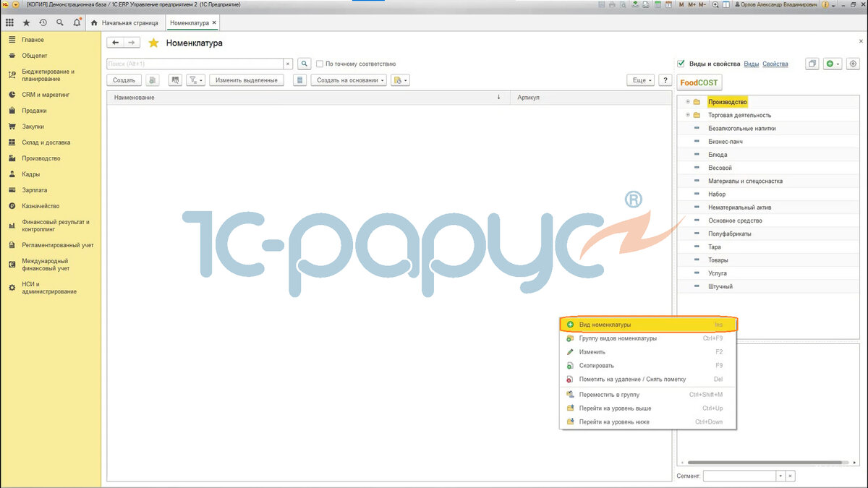This screenshot has width=868, height=488.
Task: Expand the Производство folder
Action: tap(688, 102)
